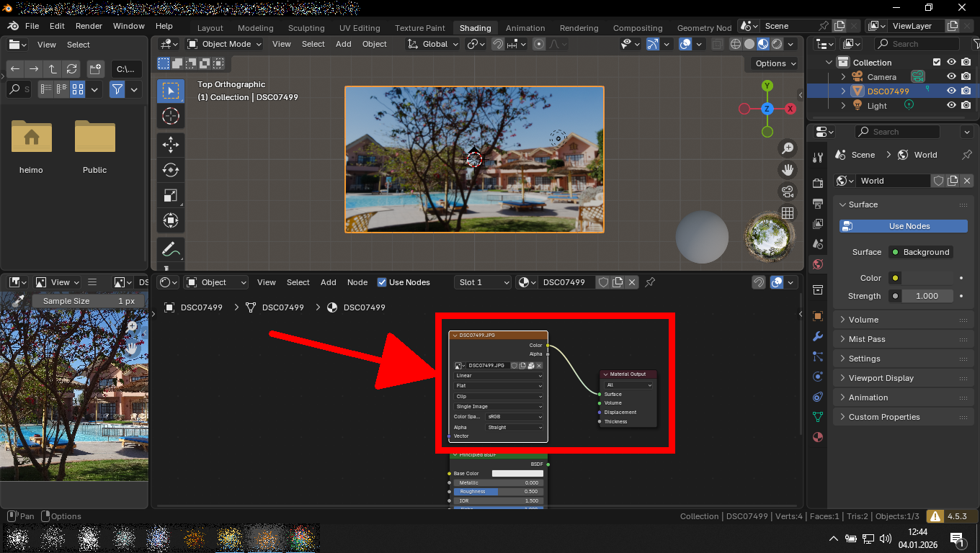Click the Use Nodes button in Surface panel
This screenshot has height=553, width=980.
(904, 226)
